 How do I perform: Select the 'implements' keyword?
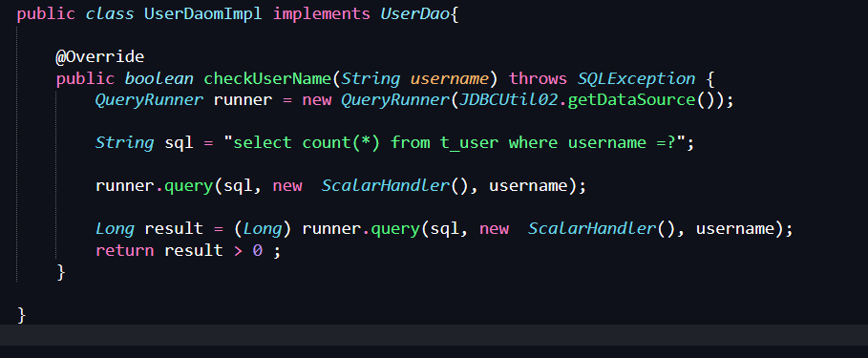[322, 13]
